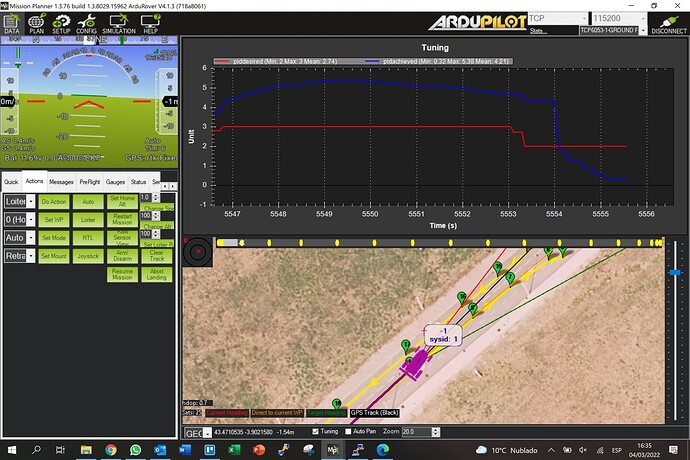
Task: Click the RTL button
Action: coord(88,238)
